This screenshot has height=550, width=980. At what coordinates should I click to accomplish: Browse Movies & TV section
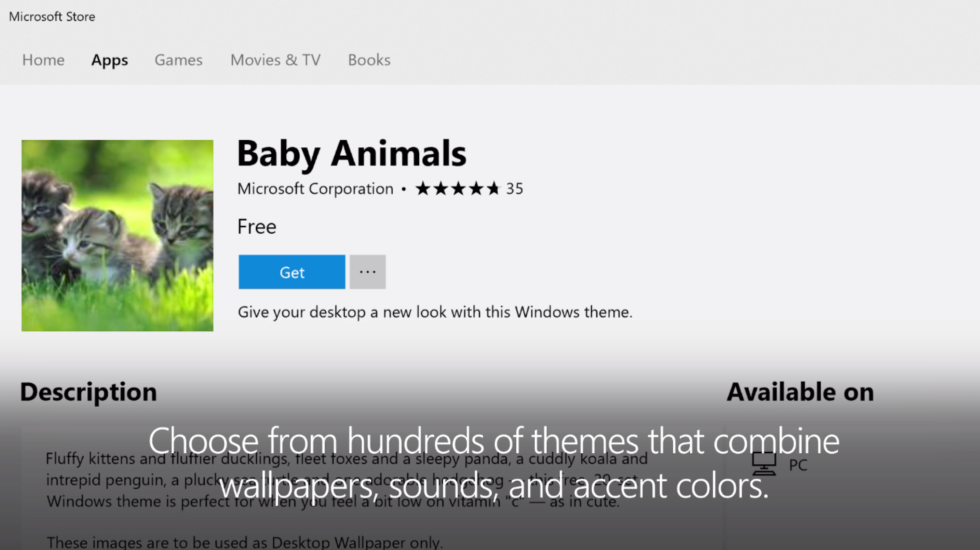[275, 60]
